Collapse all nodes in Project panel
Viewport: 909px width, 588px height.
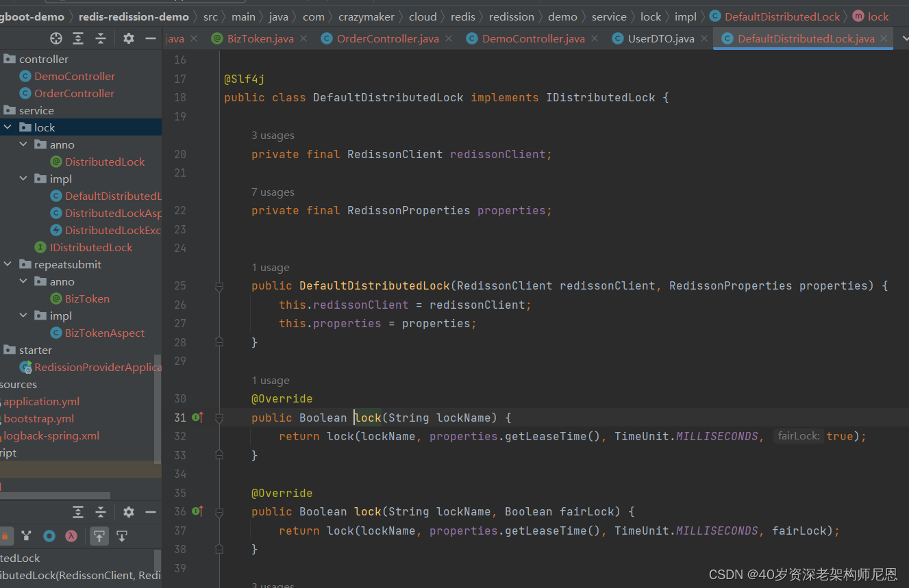101,38
